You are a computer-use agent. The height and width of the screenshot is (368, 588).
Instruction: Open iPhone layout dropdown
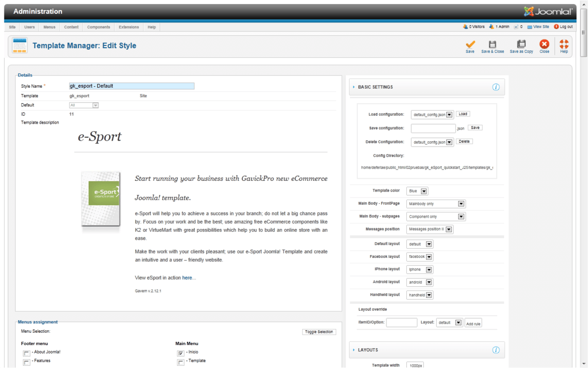(x=420, y=270)
